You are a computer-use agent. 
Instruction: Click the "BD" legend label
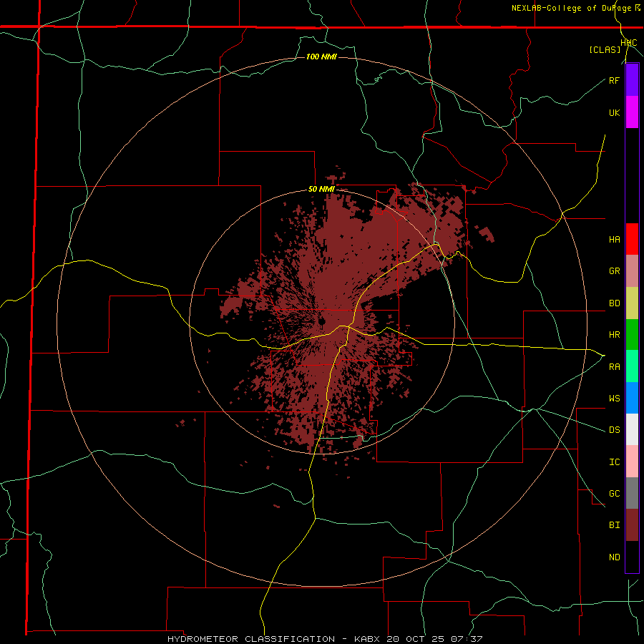[x=614, y=303]
